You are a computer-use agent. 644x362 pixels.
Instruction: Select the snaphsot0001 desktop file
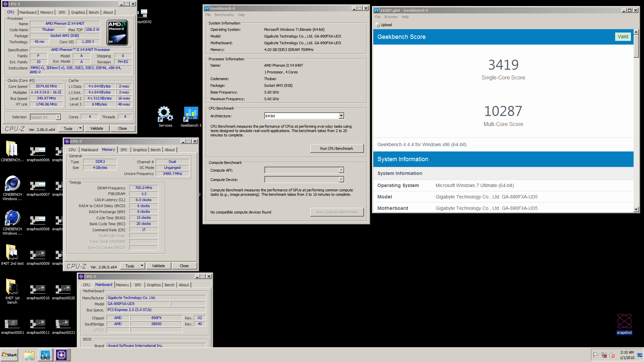(x=12, y=326)
